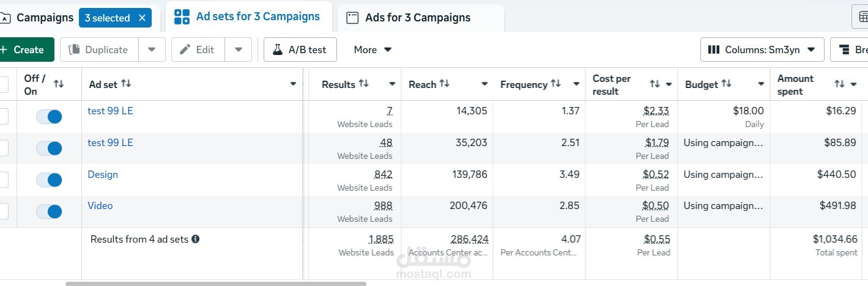The image size is (868, 286).
Task: Turn off the Design ad set toggle
Action: coord(49,180)
